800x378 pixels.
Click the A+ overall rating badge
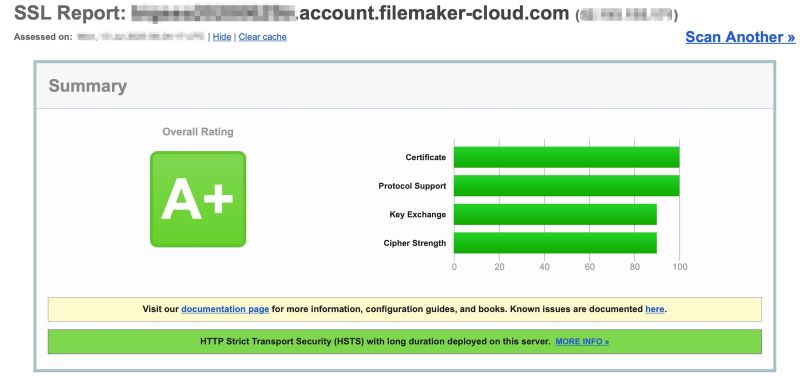[198, 199]
